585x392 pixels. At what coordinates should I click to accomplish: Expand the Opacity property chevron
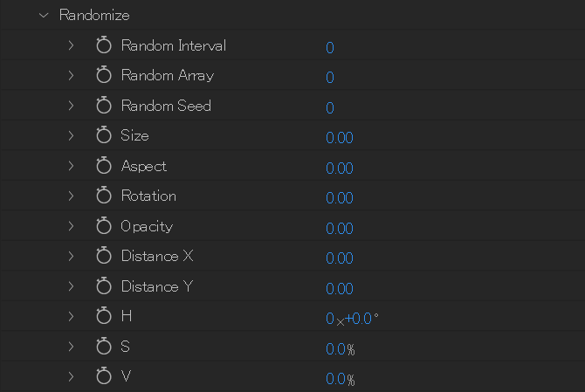pos(72,227)
